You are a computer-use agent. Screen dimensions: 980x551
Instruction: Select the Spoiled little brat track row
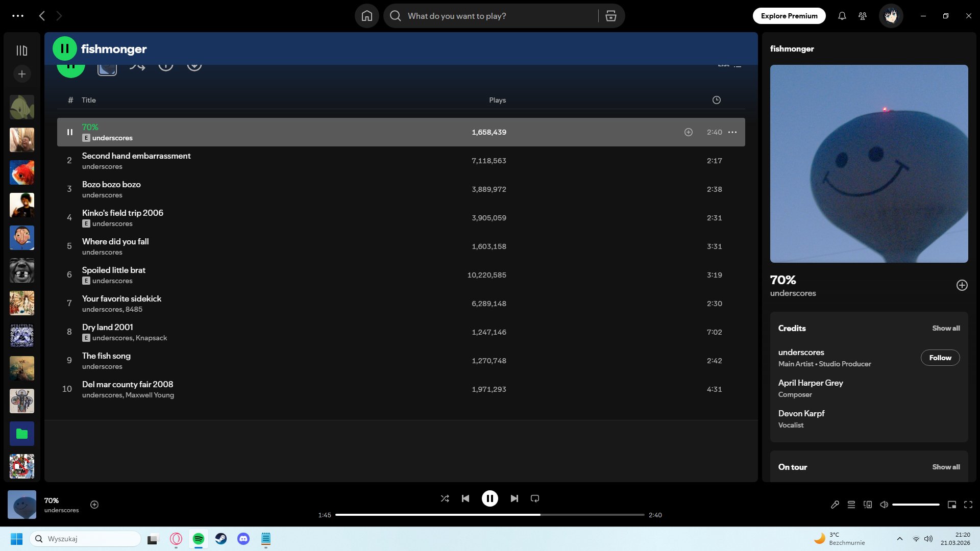pyautogui.click(x=306, y=275)
